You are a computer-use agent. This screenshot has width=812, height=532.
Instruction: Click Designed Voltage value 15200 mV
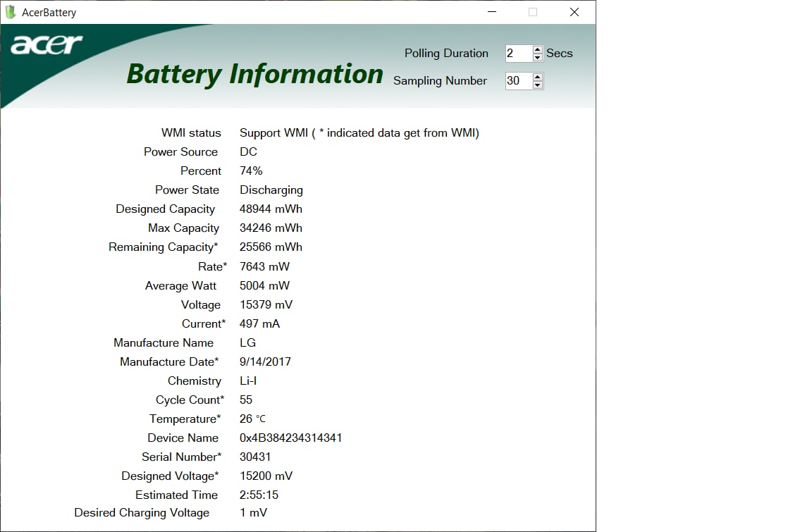click(x=266, y=476)
